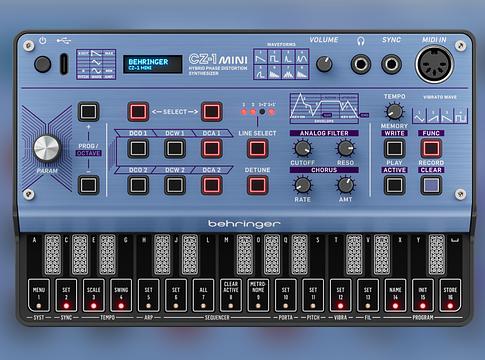Click the BEHRINGER CZ-1 MINI OLED display

pos(153,64)
